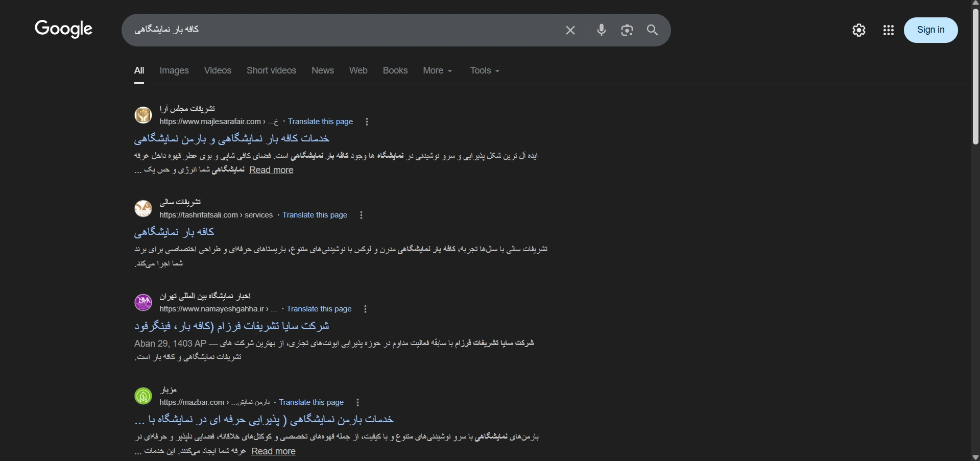This screenshot has height=461, width=980.
Task: Focus the Google search input field
Action: click(x=342, y=30)
